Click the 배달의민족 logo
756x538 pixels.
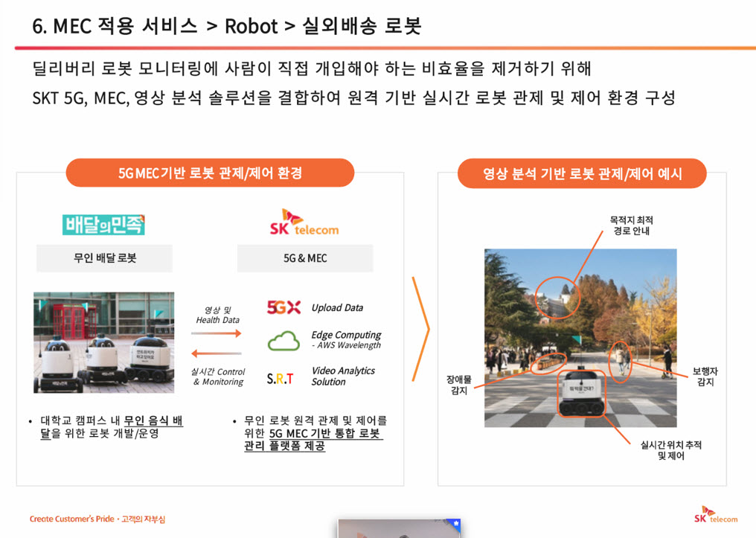[103, 225]
